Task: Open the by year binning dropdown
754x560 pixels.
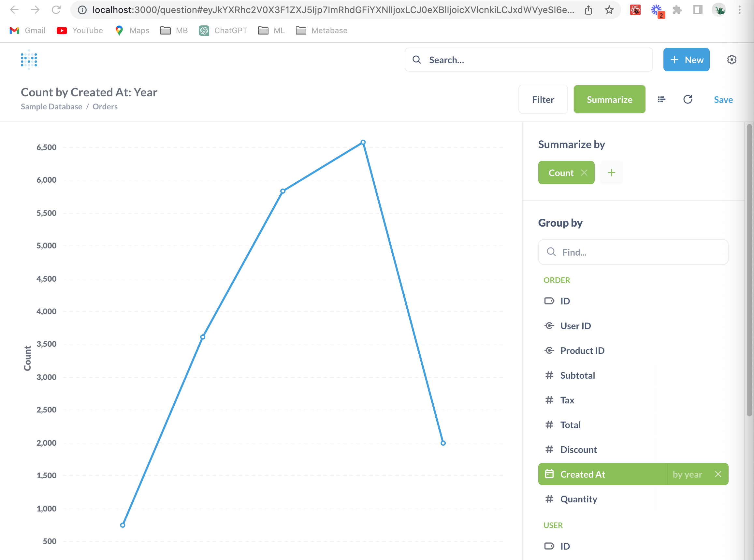Action: point(687,474)
